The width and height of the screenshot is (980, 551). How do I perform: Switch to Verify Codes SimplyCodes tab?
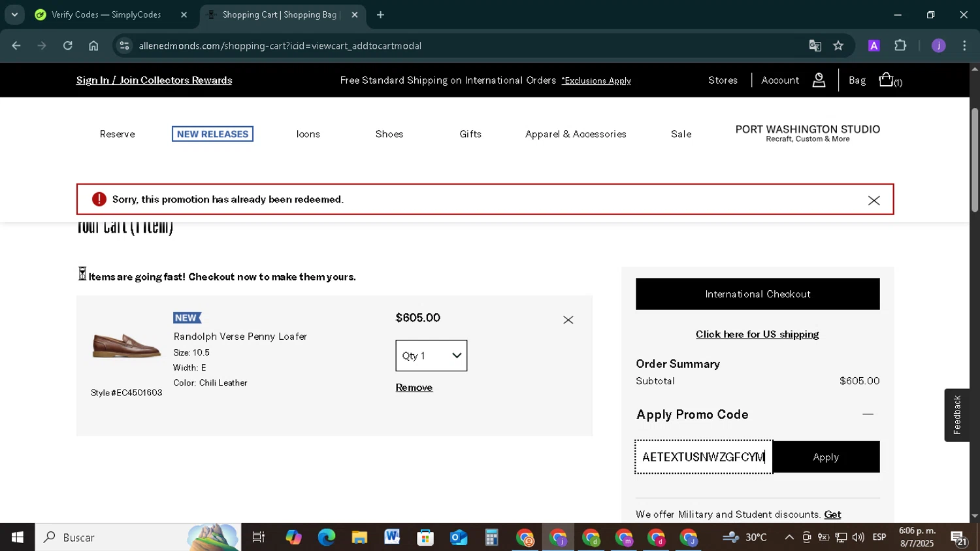click(106, 14)
